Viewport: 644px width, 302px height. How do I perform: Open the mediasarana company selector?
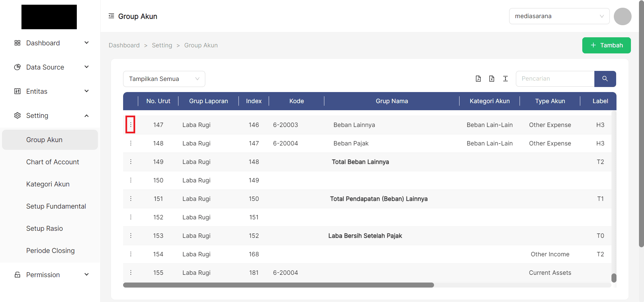(559, 16)
